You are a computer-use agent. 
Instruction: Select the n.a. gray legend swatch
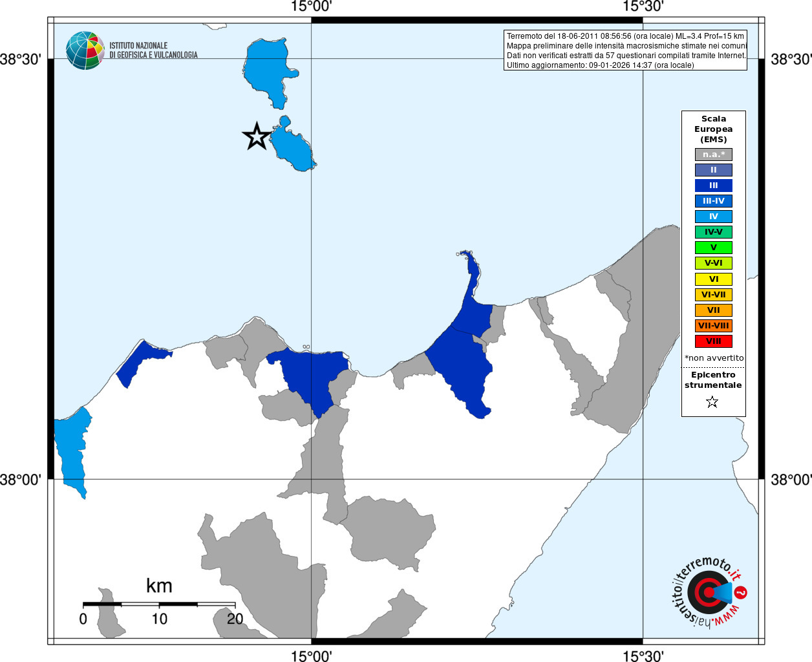click(x=714, y=155)
